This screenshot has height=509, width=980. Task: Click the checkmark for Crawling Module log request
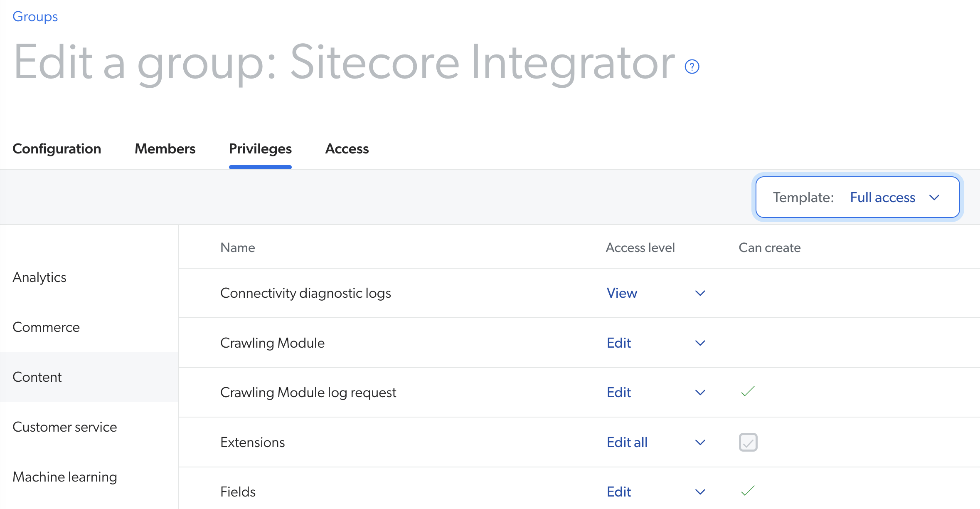tap(747, 391)
